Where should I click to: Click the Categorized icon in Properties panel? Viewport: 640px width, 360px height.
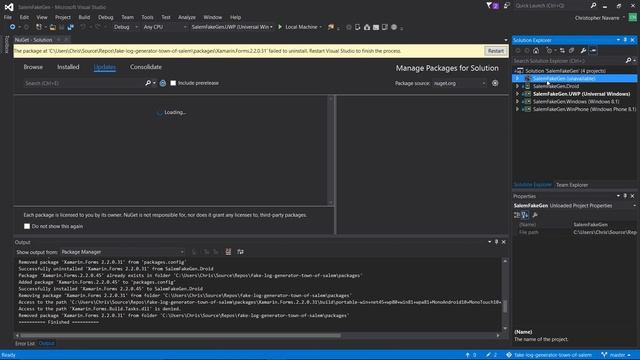(x=517, y=215)
